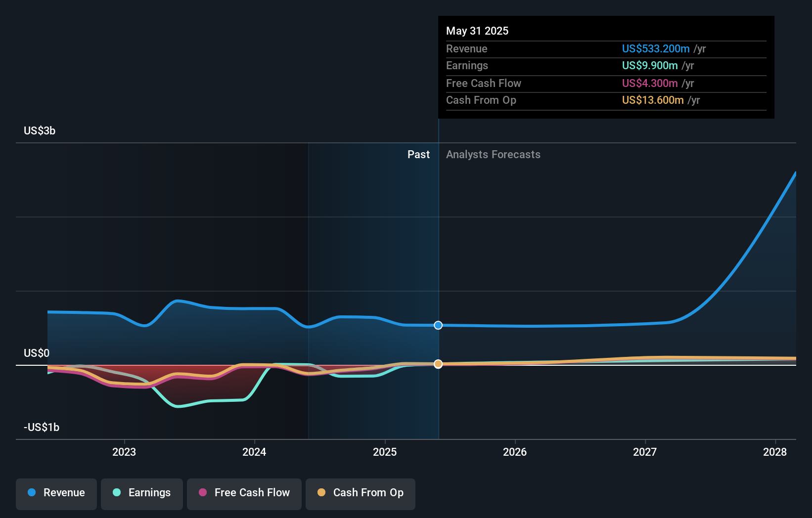Click the US$13.600m cash from op value
Viewport: 812px width, 518px height.
click(x=653, y=100)
